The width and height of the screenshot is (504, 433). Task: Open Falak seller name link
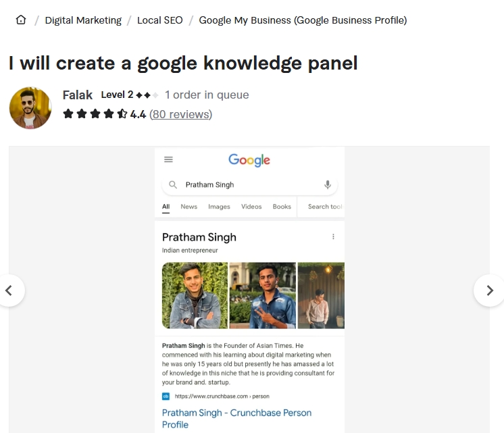click(x=78, y=95)
